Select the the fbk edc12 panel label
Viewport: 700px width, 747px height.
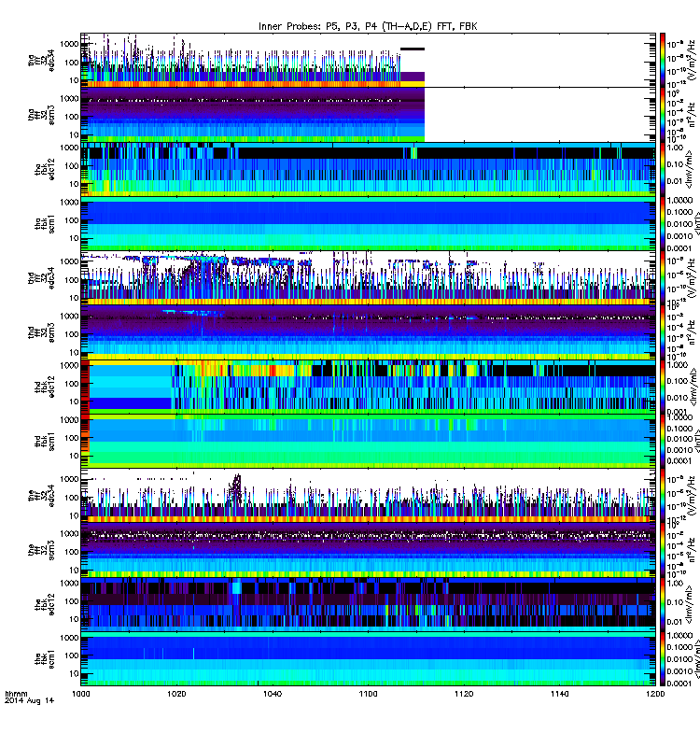tap(45, 604)
